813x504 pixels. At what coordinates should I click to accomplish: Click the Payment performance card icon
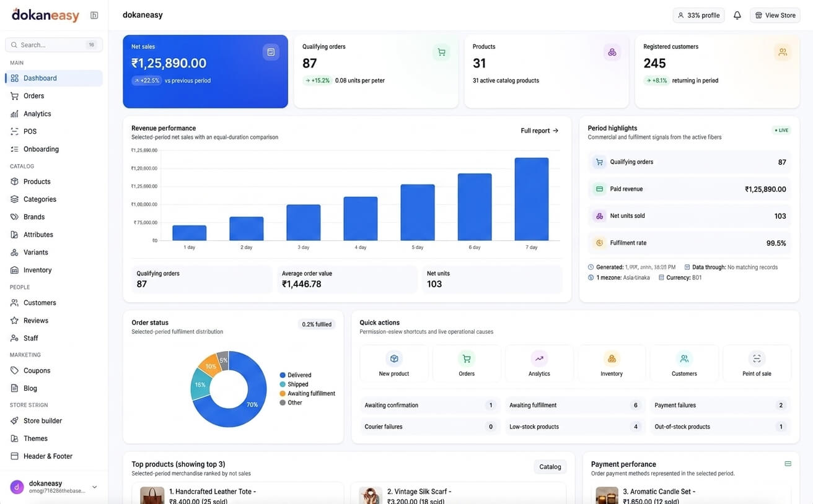pos(788,464)
